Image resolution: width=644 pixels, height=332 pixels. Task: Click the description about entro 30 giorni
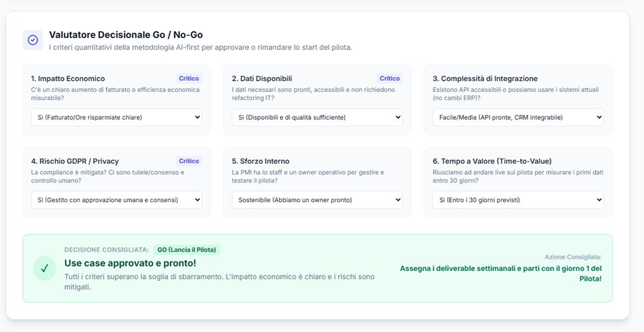tap(518, 177)
